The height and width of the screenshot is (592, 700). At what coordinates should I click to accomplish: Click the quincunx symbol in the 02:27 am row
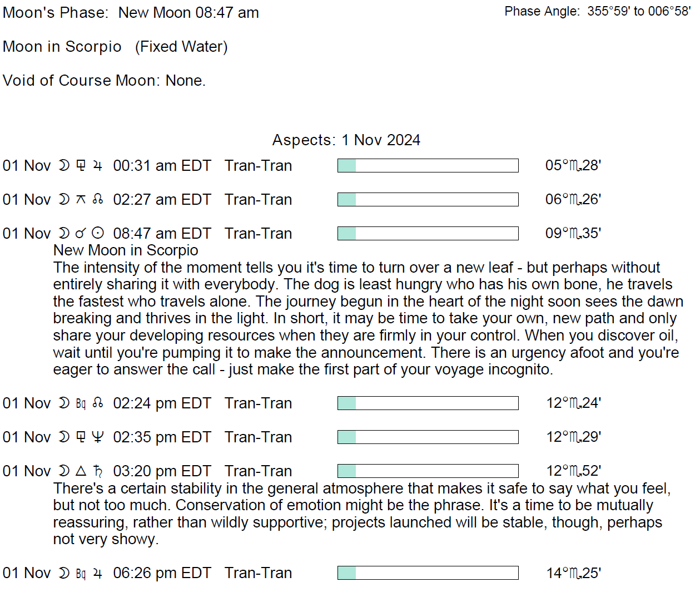point(81,200)
